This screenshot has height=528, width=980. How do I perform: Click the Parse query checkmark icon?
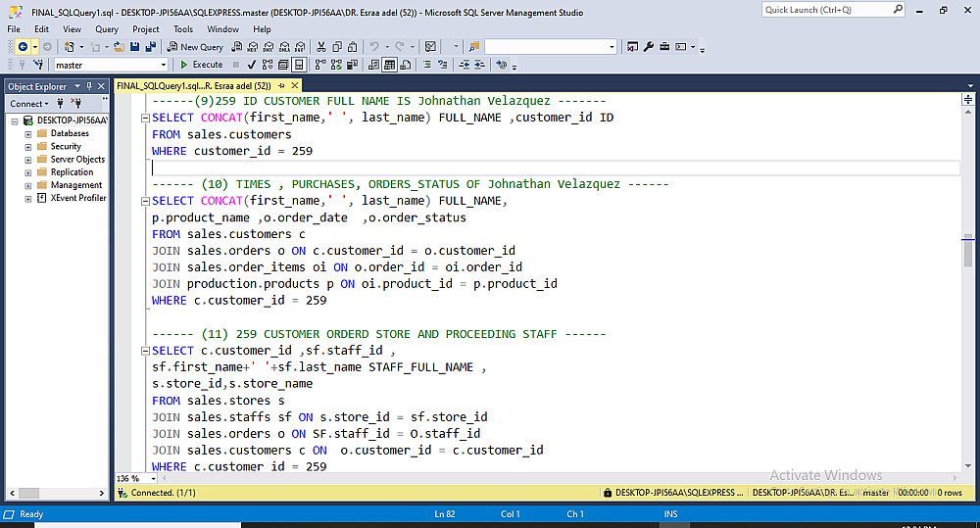click(x=254, y=65)
